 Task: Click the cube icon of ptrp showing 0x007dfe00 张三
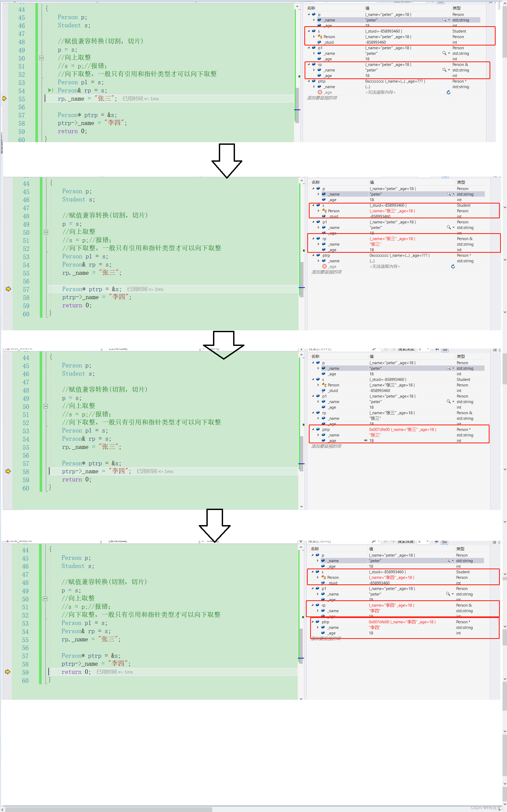(318, 429)
